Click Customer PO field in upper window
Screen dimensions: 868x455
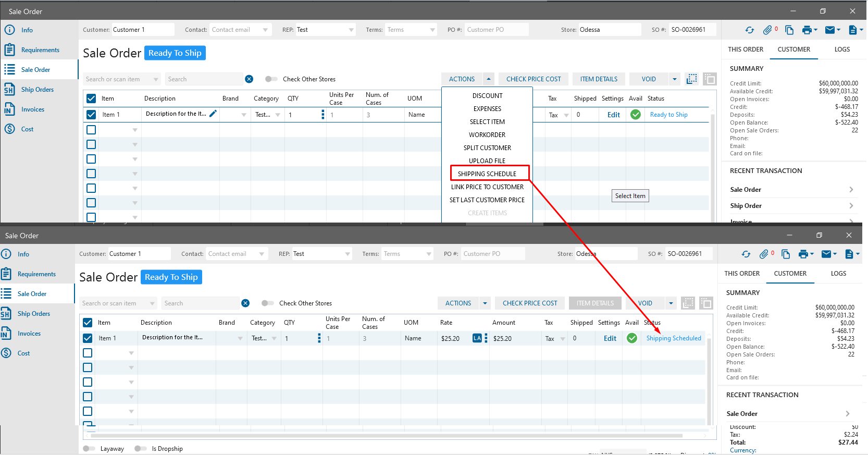(497, 30)
